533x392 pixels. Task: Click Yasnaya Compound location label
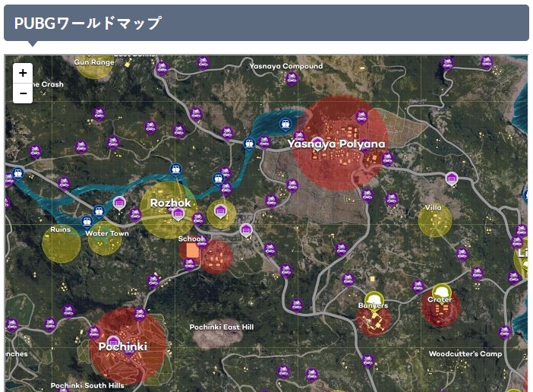tap(286, 66)
